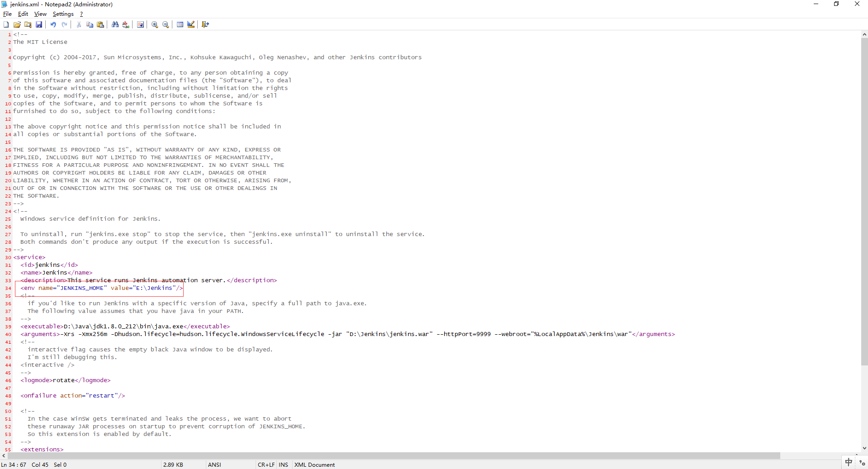The height and width of the screenshot is (469, 868).
Task: Click the Cut scissors icon
Action: (x=79, y=24)
